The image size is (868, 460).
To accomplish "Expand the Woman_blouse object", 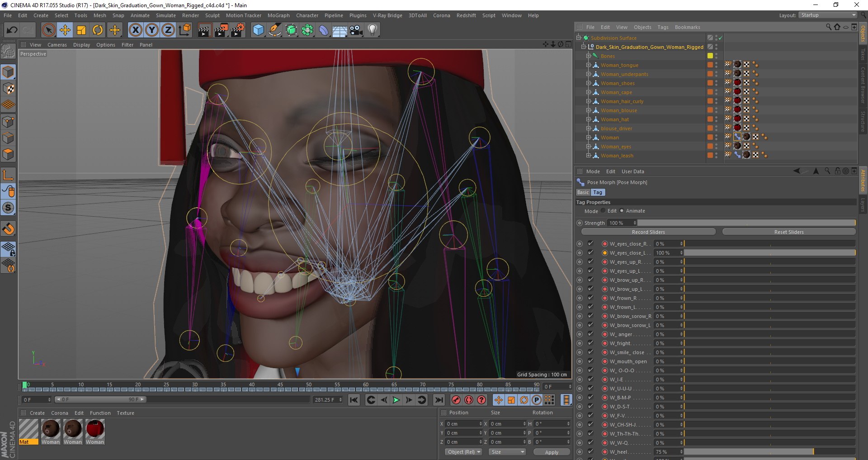I will [589, 110].
